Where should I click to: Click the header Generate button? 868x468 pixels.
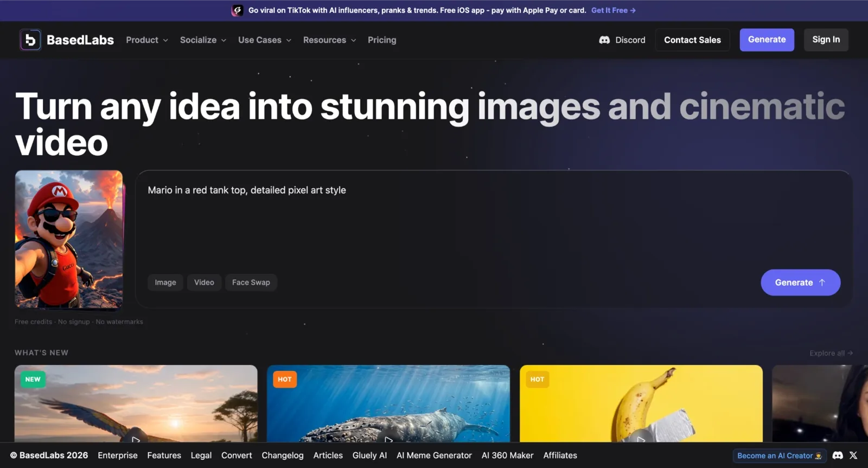(x=767, y=40)
